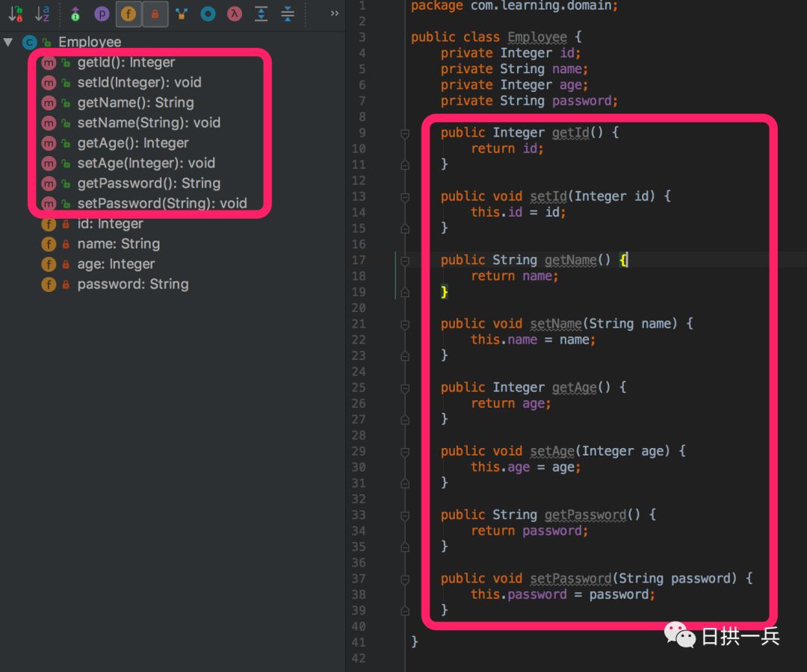
Task: Fold getName method at line 17
Action: (405, 261)
